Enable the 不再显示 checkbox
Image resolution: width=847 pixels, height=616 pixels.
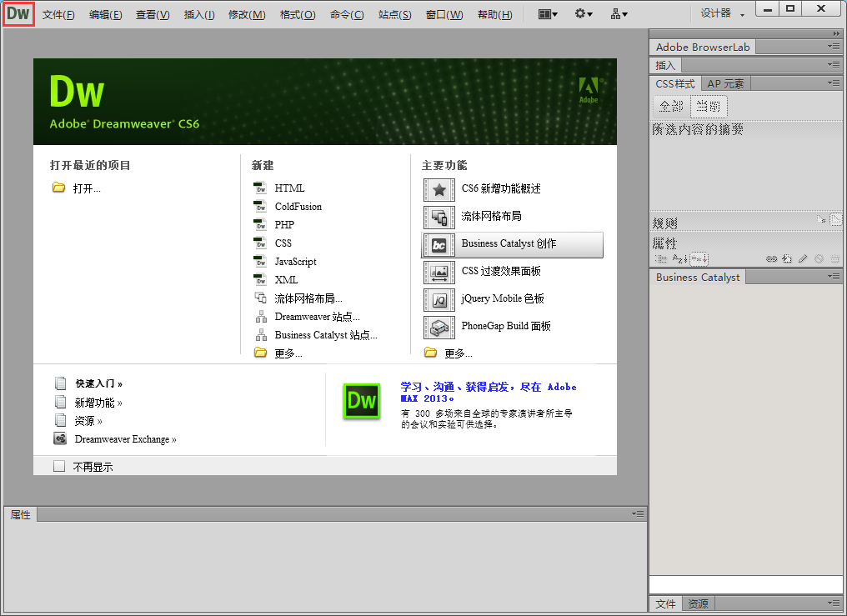pyautogui.click(x=59, y=467)
